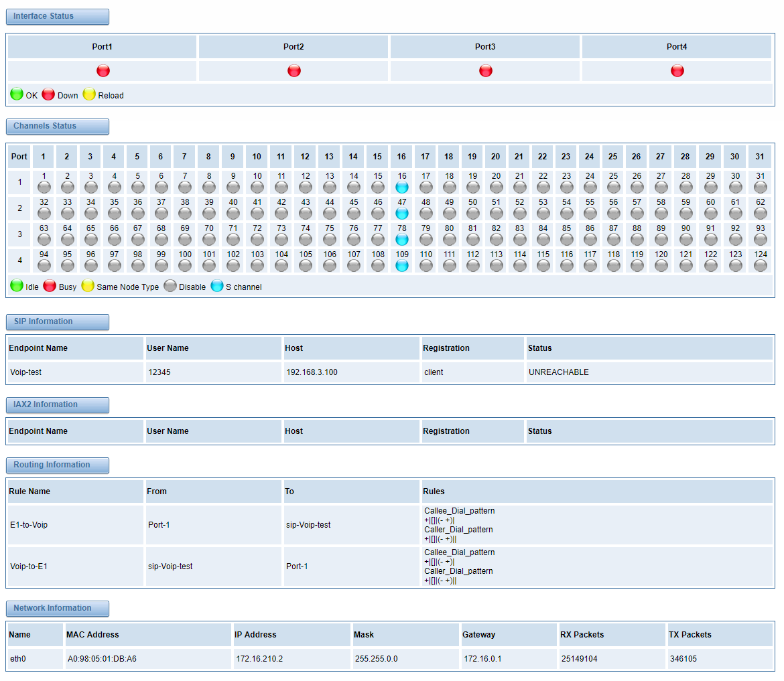Viewport: 784px width, 681px height.
Task: Click the yellow Reload legend icon
Action: 89,94
